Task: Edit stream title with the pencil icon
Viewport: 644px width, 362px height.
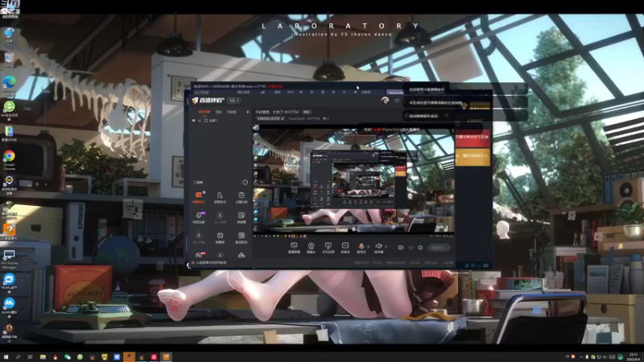Action: tap(283, 118)
